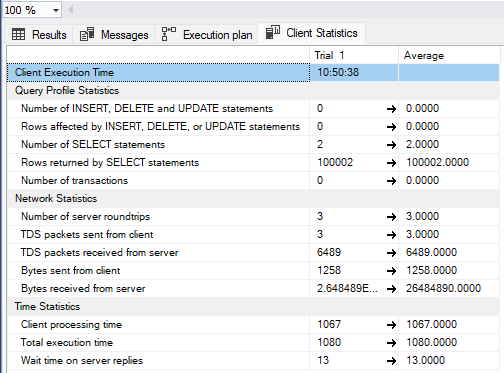Click the arrow in Wait time on server replies row
Screen dimensions: 504x373
click(391, 361)
